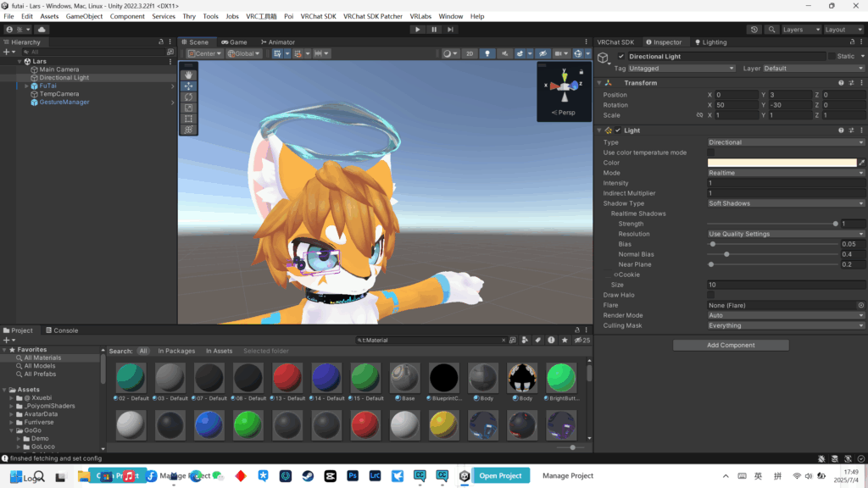
Task: Toggle 2D scene view mode
Action: [x=470, y=53]
